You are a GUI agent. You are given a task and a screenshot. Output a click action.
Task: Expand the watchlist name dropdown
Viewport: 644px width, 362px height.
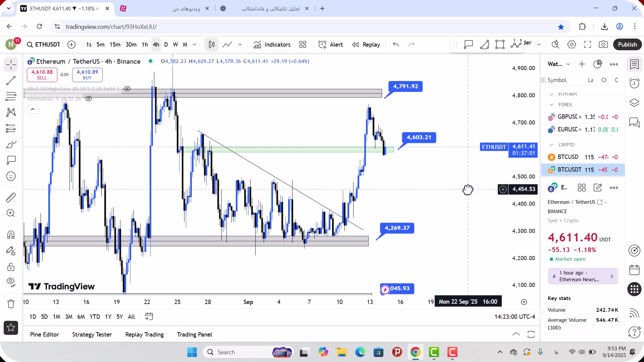click(x=568, y=64)
